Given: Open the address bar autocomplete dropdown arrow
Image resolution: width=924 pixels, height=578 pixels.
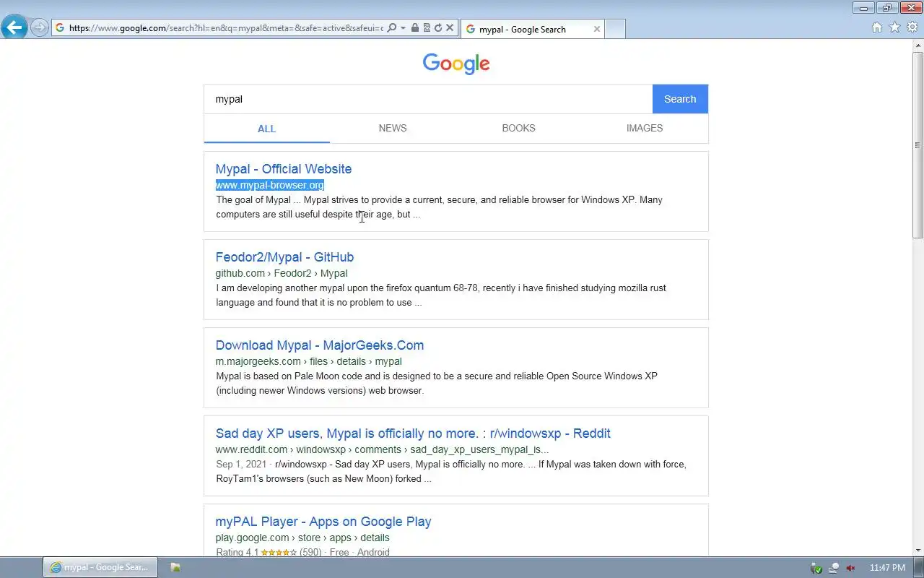Looking at the screenshot, I should coord(403,28).
